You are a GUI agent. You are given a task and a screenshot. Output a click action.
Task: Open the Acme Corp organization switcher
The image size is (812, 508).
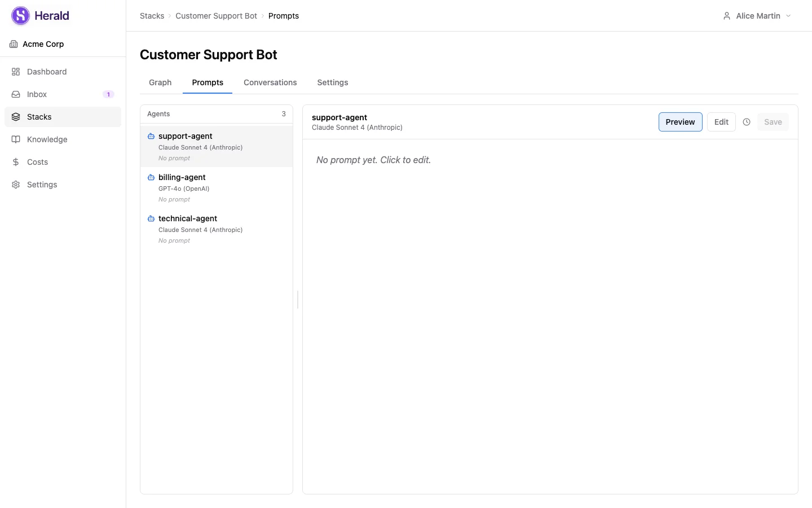click(43, 44)
